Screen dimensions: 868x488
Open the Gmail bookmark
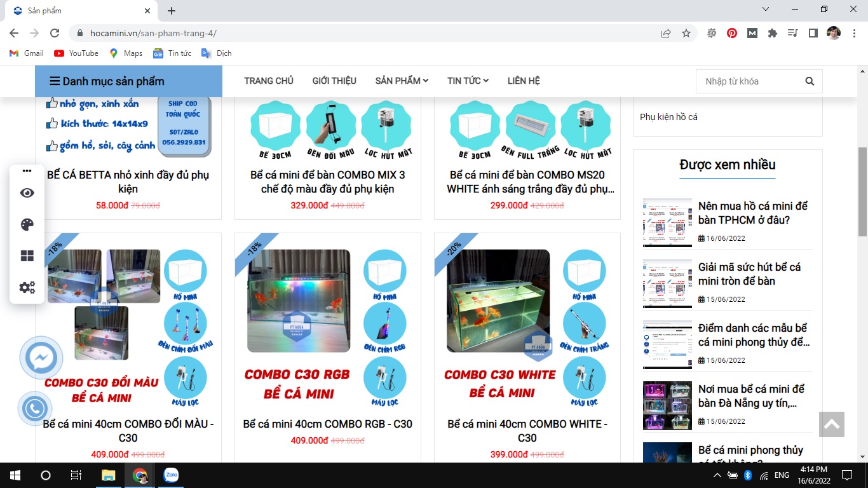tap(26, 53)
